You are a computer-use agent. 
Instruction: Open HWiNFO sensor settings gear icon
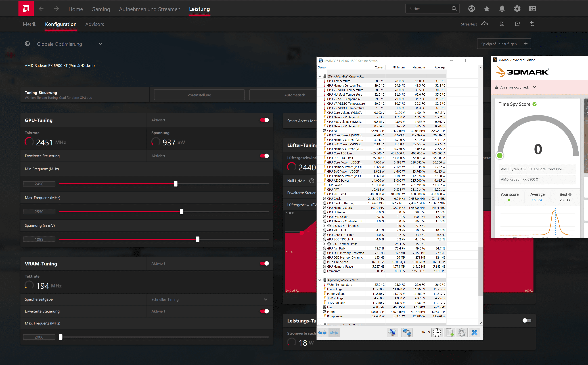[462, 333]
